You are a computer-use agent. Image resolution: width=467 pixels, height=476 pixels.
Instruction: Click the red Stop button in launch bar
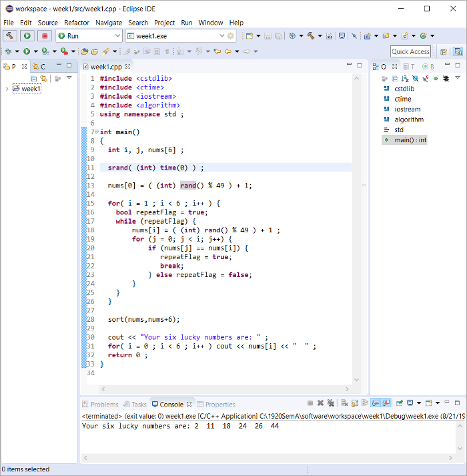[45, 36]
